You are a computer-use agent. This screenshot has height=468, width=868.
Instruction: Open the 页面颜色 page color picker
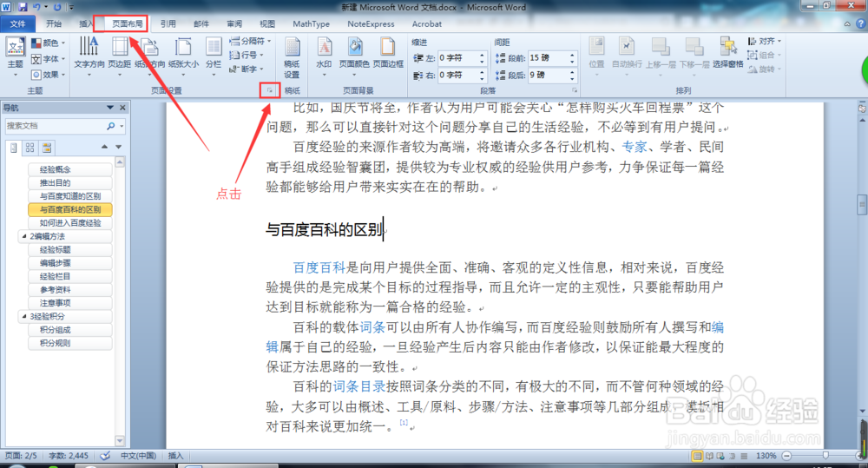(x=354, y=57)
